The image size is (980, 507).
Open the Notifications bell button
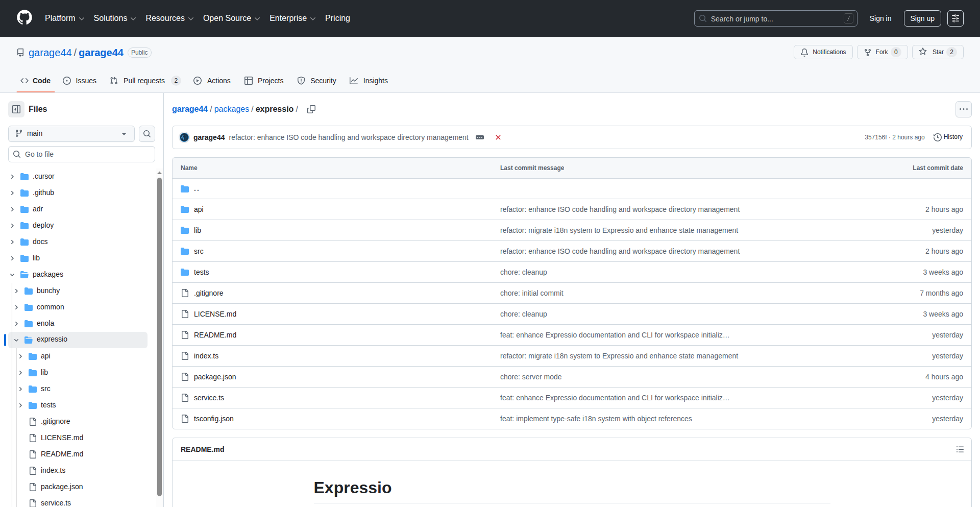823,52
